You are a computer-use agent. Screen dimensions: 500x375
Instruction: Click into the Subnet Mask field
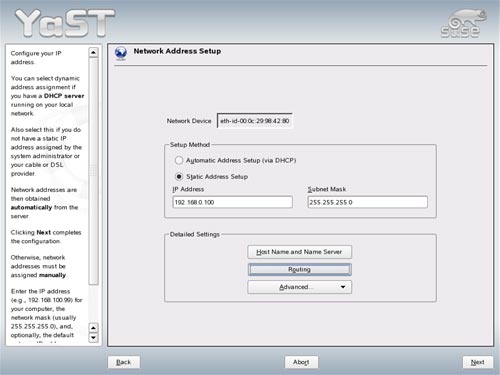tap(367, 202)
